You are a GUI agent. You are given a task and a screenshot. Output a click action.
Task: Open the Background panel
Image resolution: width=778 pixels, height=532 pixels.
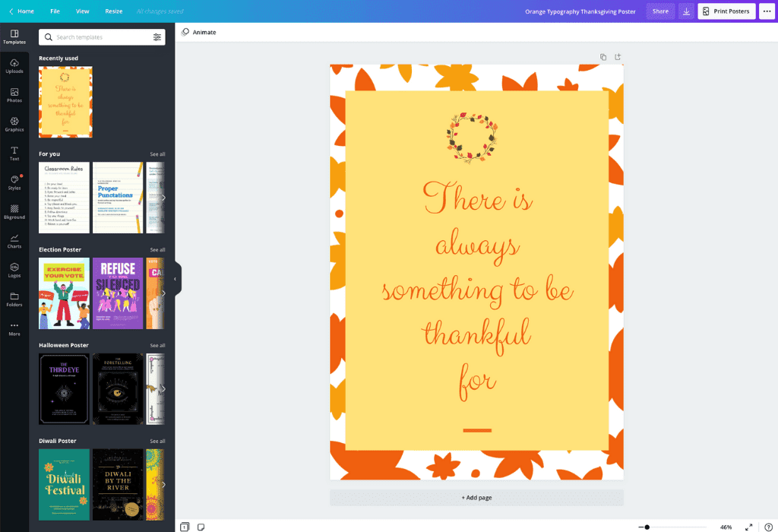coord(14,212)
